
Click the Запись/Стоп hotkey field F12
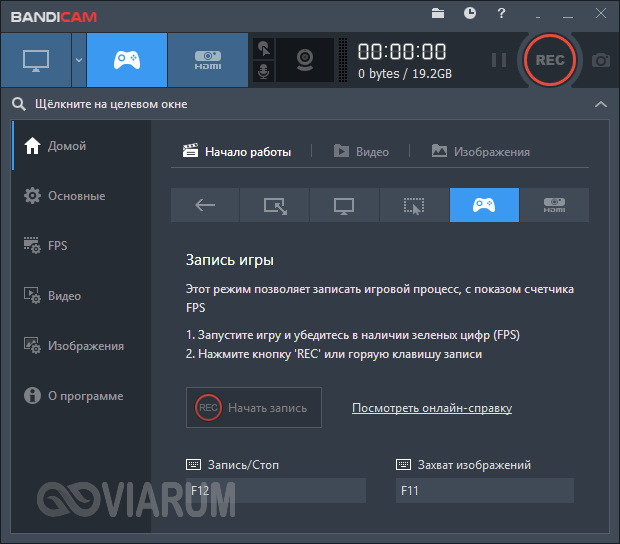pos(276,491)
